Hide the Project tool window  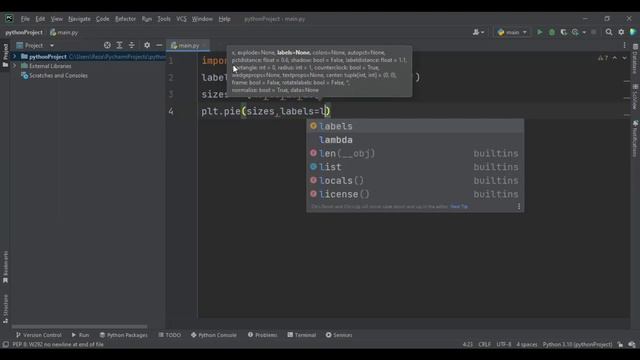(159, 45)
